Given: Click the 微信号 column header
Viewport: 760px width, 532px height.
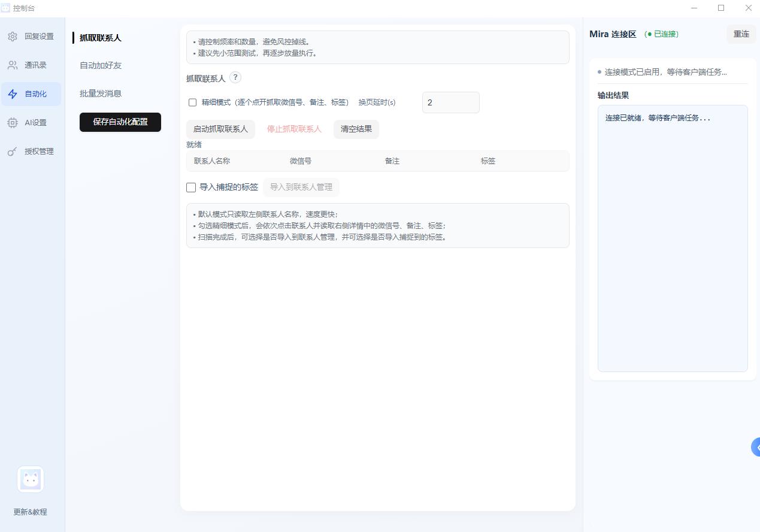Looking at the screenshot, I should click(301, 161).
